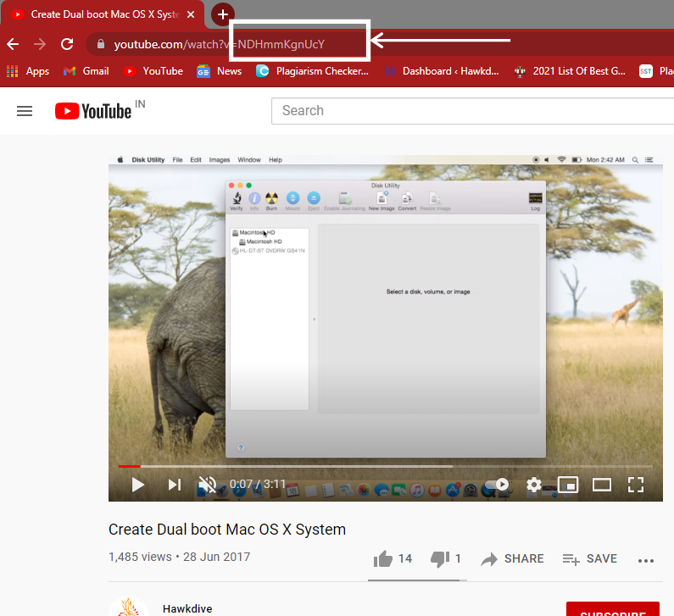
Task: Click the SHARE button
Action: point(513,558)
